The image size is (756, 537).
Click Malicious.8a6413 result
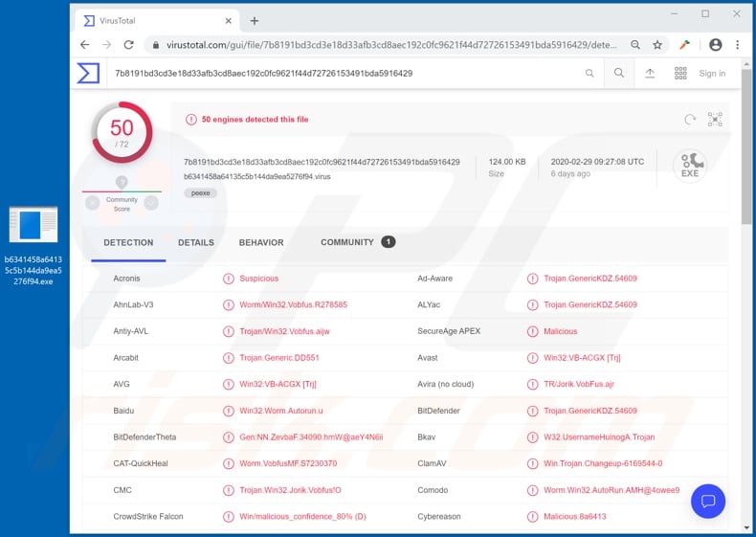point(575,517)
